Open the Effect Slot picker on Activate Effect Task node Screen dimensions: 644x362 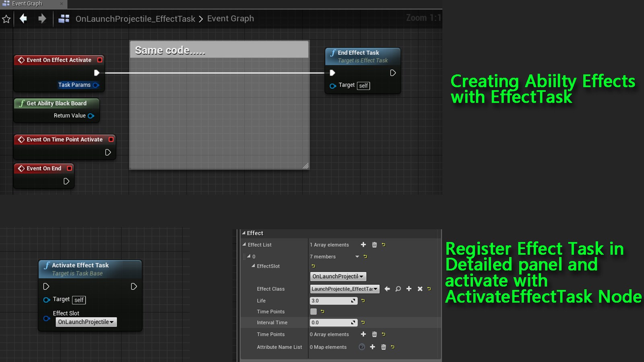pos(86,322)
